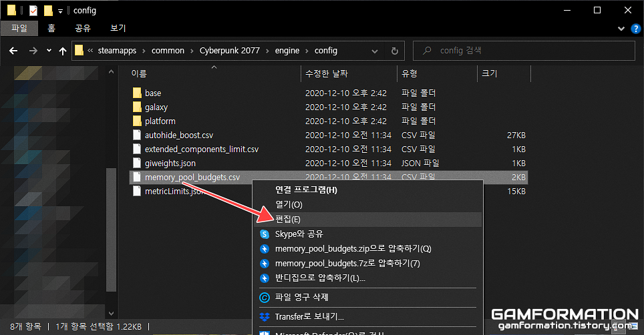Select the extended_components_limit.csv file icon

click(137, 149)
